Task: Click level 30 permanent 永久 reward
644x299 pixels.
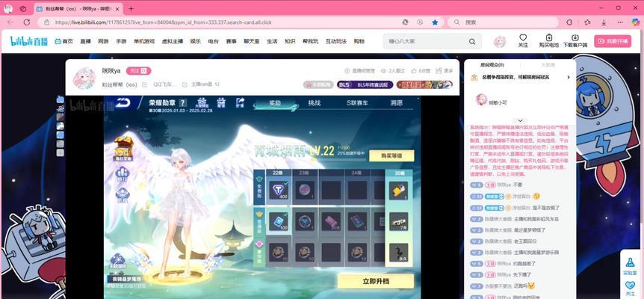Action: point(398,253)
